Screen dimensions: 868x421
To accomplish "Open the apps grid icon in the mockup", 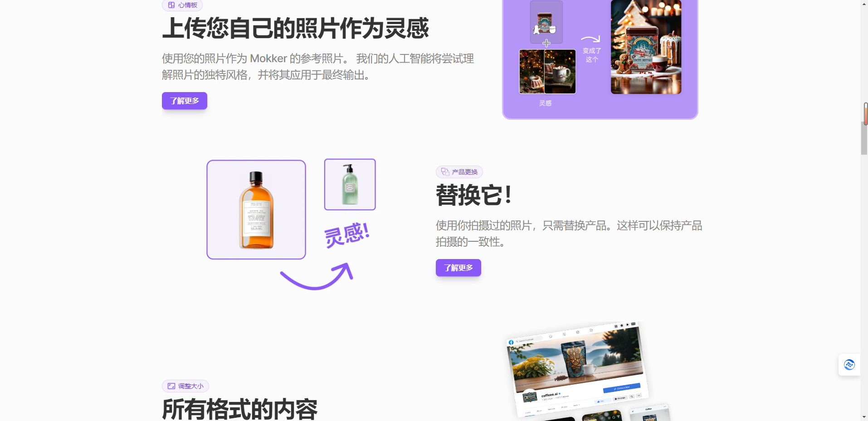I will point(616,326).
